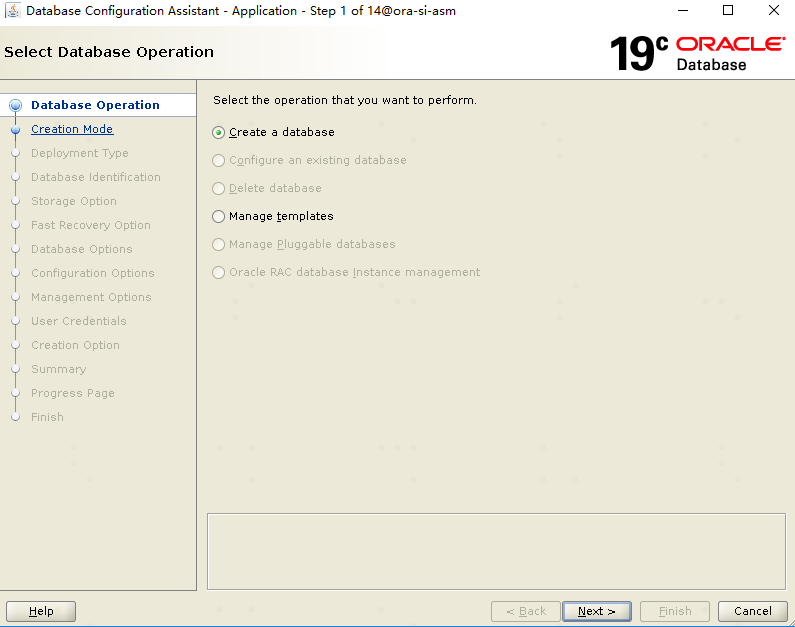
Task: Select Manage Pluggable databases option
Action: tap(303, 244)
